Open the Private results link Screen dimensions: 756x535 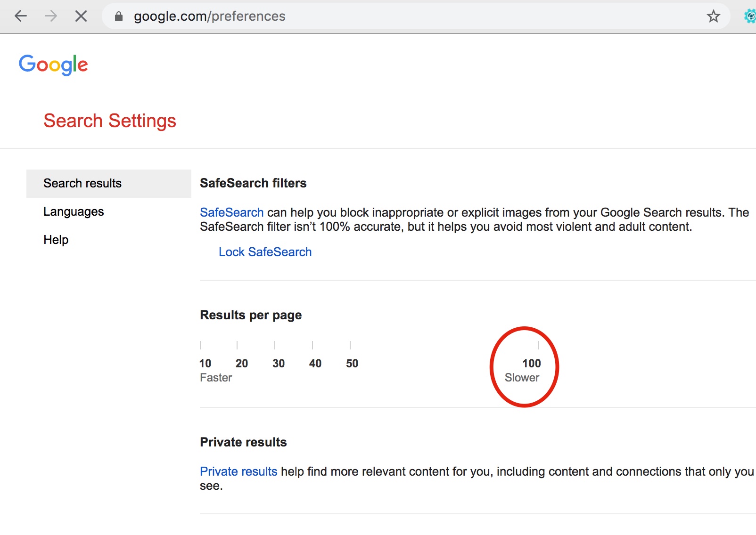238,471
